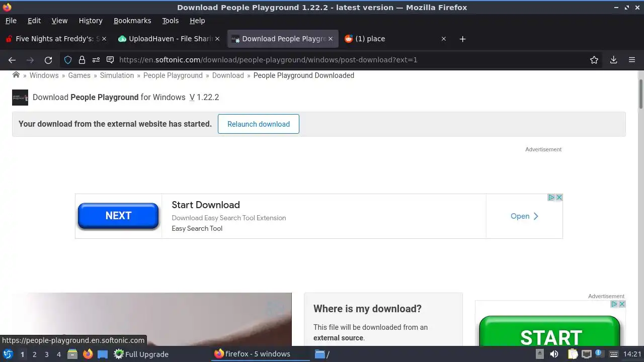Open the Help menu
Viewport: 644px width, 362px height.
pyautogui.click(x=197, y=21)
